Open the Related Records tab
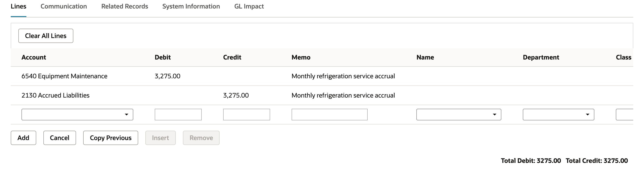This screenshot has height=179, width=644. tap(125, 6)
